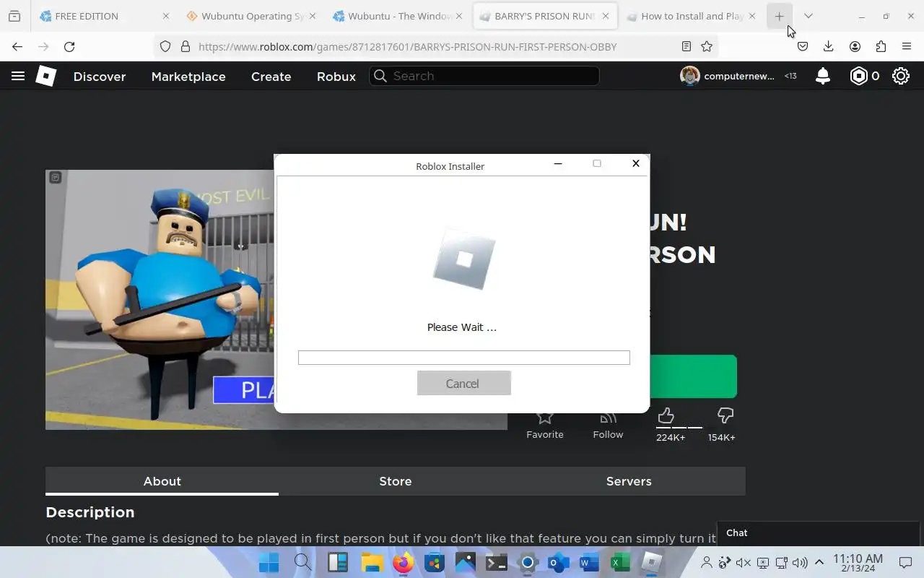Open the taskbar notifications panel icon
This screenshot has width=924, height=578.
click(905, 562)
